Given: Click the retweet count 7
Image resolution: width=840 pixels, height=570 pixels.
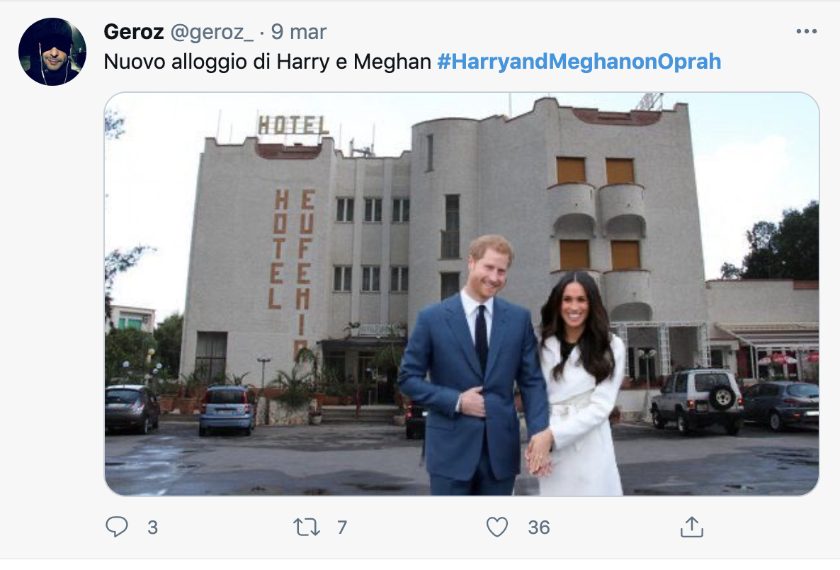Looking at the screenshot, I should click(342, 527).
